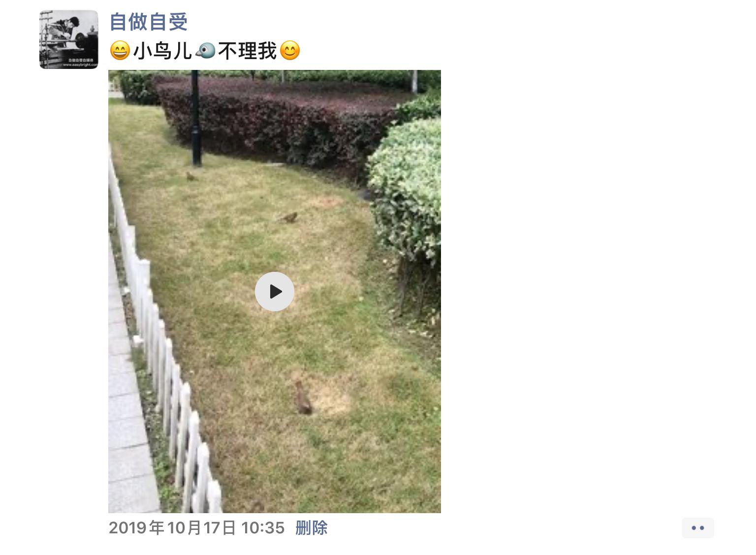Click the 不理我 caption text
The image size is (756, 555).
click(248, 51)
